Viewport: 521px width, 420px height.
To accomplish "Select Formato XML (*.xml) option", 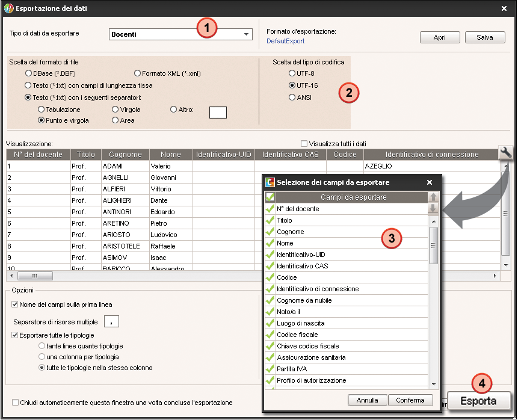I will pyautogui.click(x=137, y=73).
